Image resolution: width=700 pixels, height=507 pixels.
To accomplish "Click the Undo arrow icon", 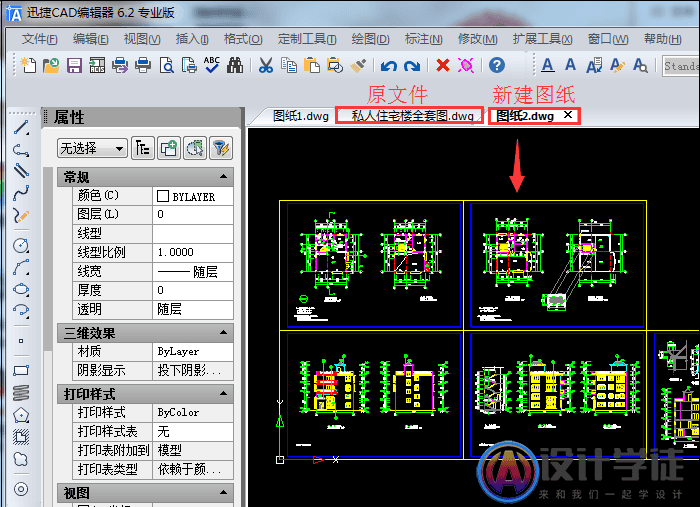I will click(389, 66).
